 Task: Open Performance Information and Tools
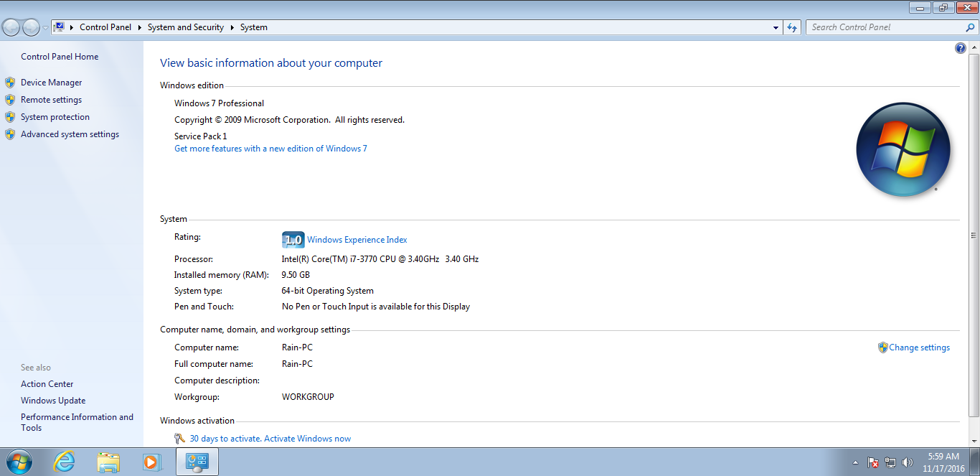tap(77, 422)
